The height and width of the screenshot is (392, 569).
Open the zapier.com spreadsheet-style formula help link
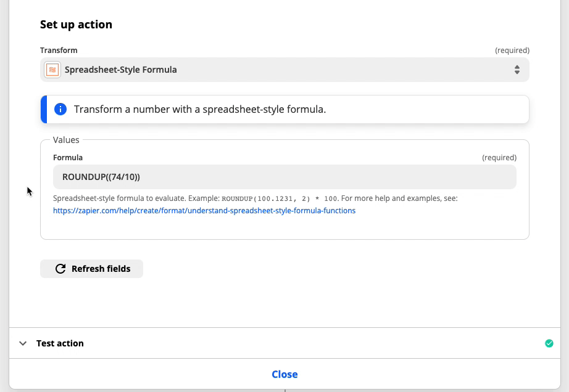click(204, 211)
